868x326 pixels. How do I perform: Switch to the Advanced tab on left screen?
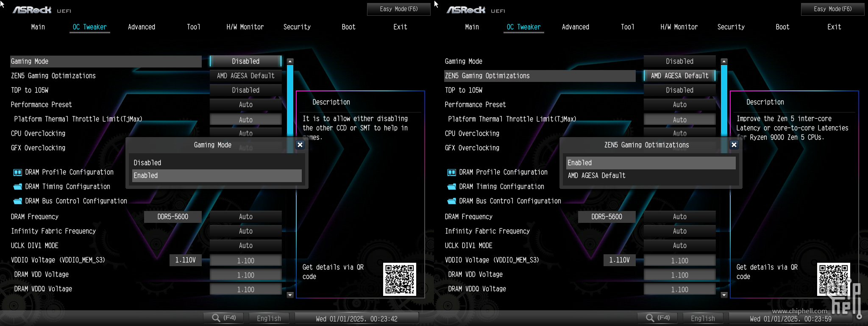click(x=141, y=27)
